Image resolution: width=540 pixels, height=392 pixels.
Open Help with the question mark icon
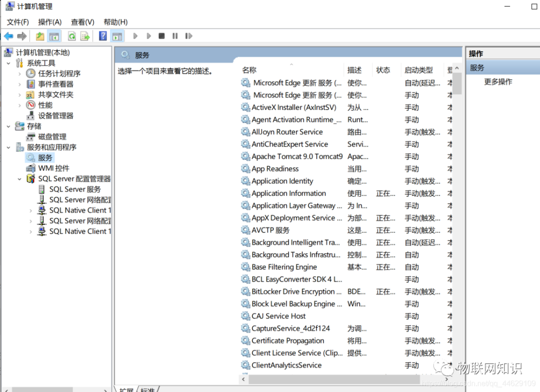coord(102,36)
